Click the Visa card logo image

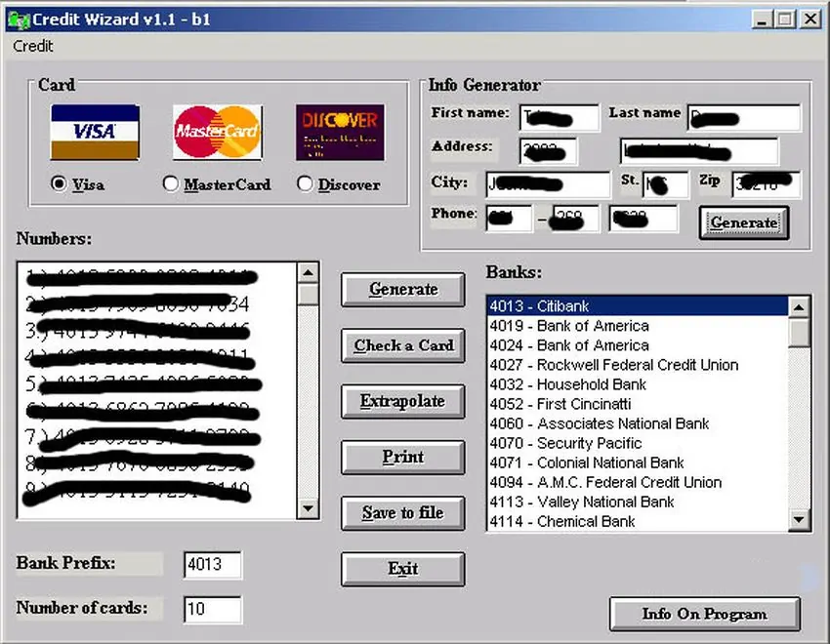[x=95, y=132]
